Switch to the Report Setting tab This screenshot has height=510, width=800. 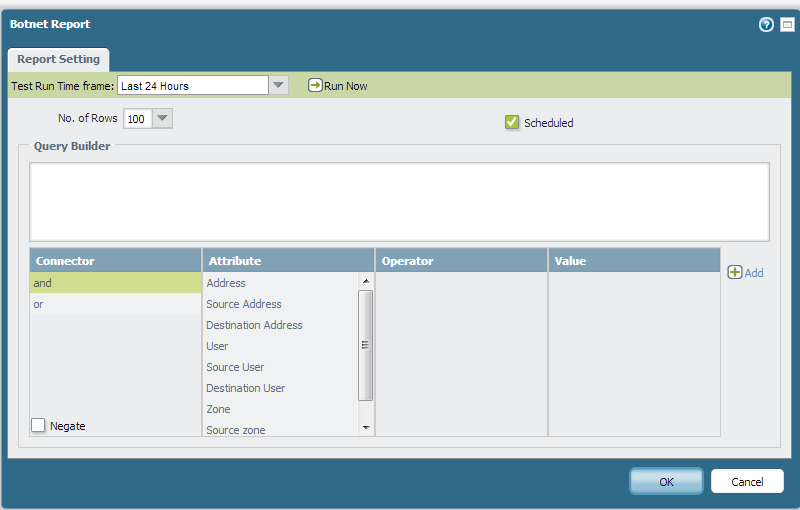[58, 59]
